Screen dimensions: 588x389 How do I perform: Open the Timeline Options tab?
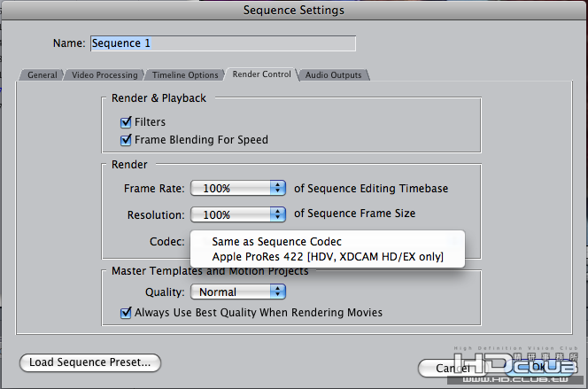coord(184,75)
